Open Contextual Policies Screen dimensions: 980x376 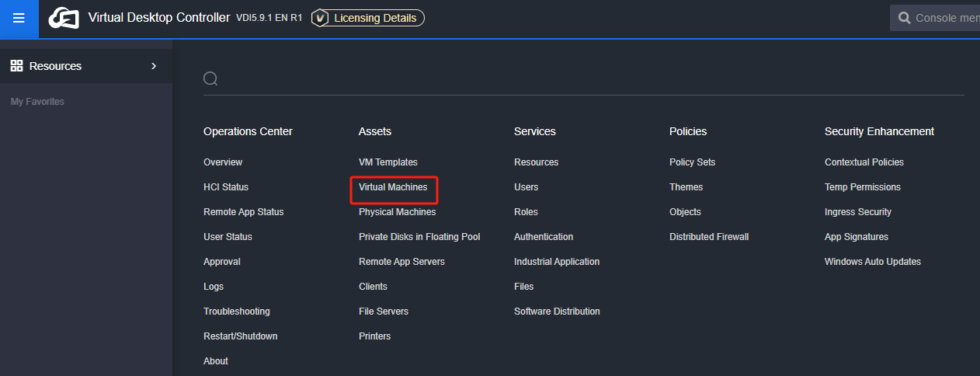[x=864, y=162]
